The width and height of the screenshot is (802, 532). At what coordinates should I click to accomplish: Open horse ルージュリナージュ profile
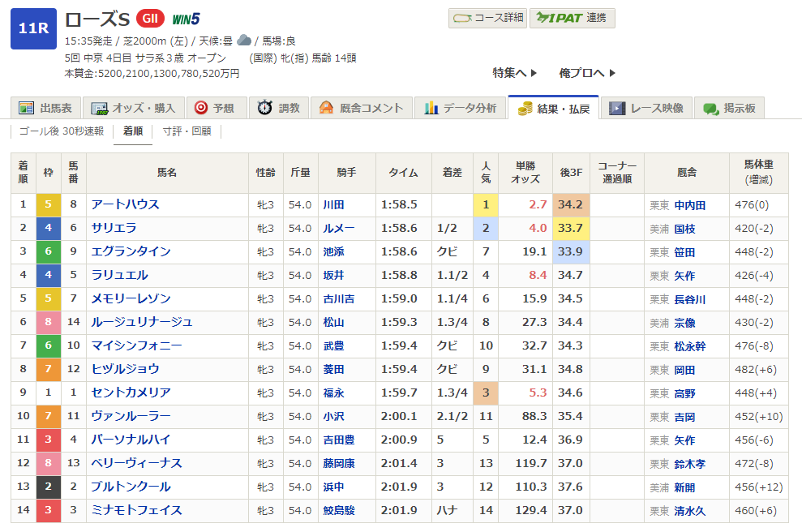[x=142, y=322]
